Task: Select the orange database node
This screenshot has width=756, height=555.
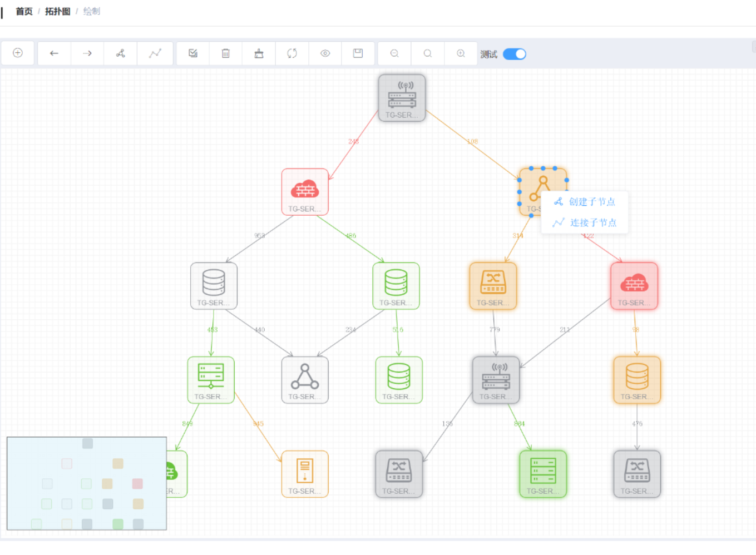Action: click(637, 380)
